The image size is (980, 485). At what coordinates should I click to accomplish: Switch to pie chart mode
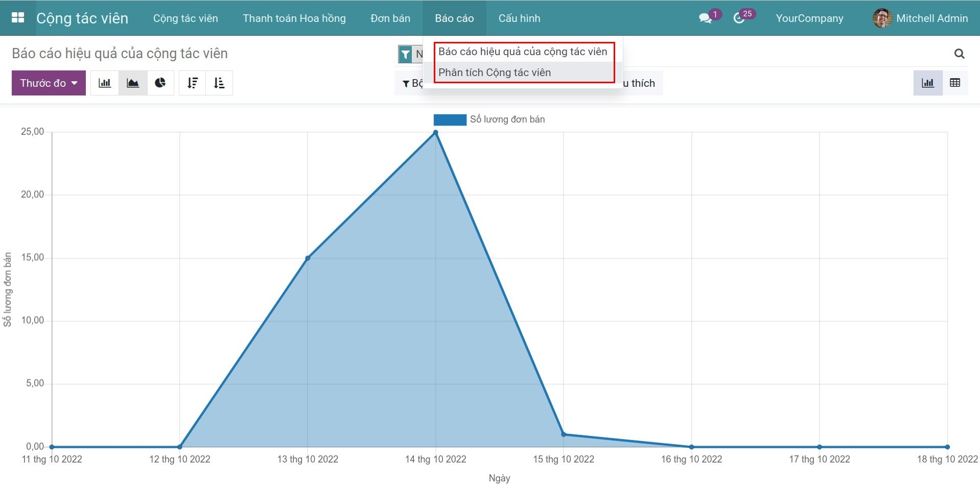pos(160,83)
